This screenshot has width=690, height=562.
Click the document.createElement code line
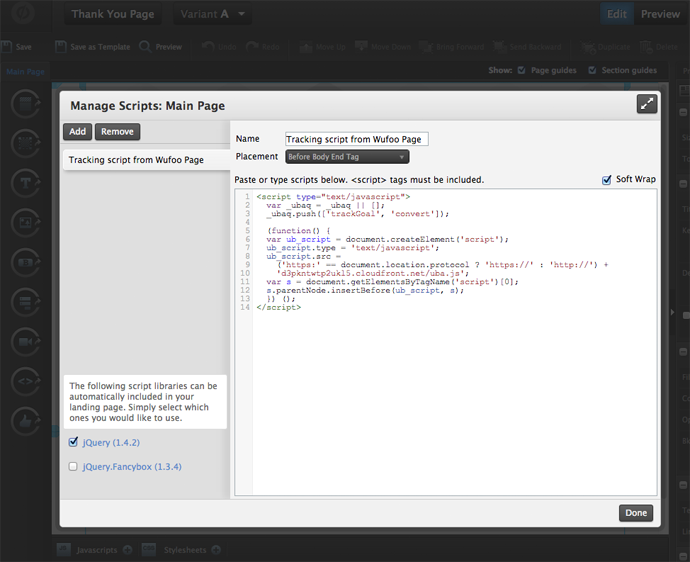tap(387, 239)
